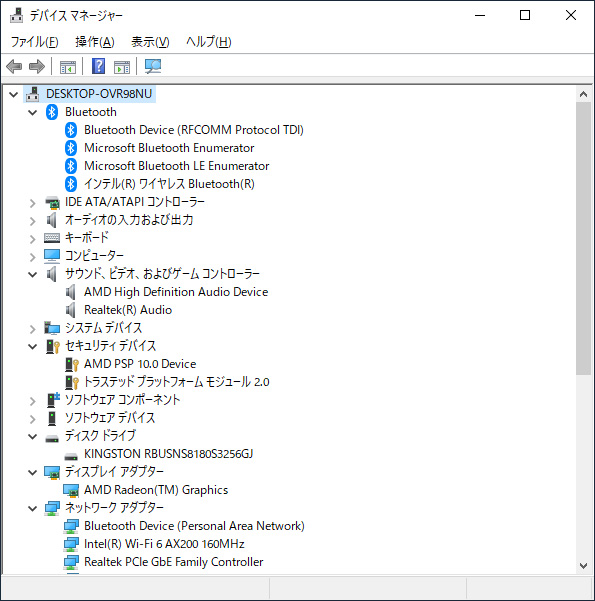
Task: Click network icon of Intel(R) Wi-Fi 6 AX200
Action: click(x=71, y=544)
